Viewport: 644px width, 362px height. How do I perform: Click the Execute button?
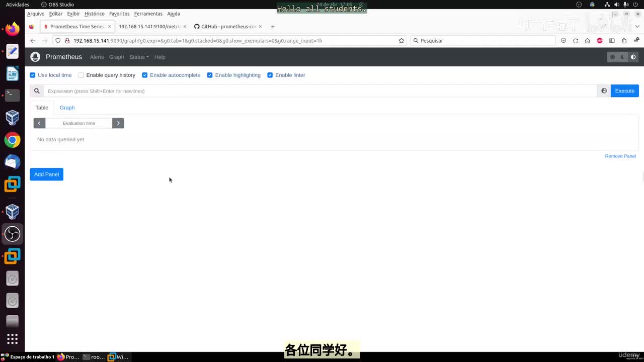(624, 91)
